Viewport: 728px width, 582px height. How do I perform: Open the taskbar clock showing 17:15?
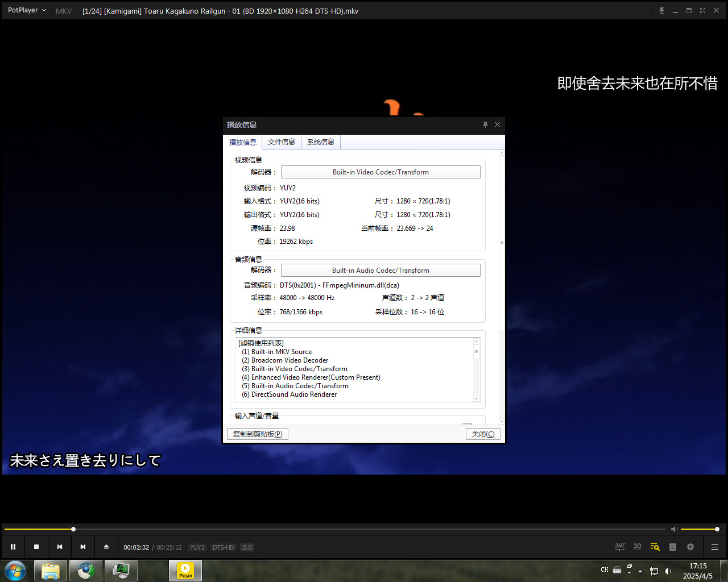click(x=698, y=571)
